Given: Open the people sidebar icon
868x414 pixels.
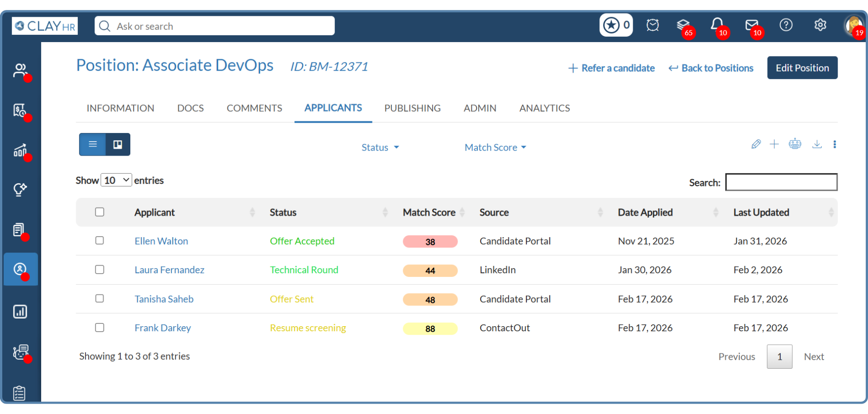Looking at the screenshot, I should point(20,70).
